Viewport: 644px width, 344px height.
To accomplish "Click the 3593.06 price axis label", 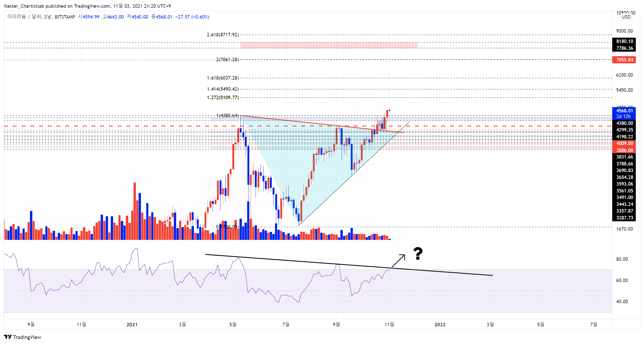I will tap(624, 184).
